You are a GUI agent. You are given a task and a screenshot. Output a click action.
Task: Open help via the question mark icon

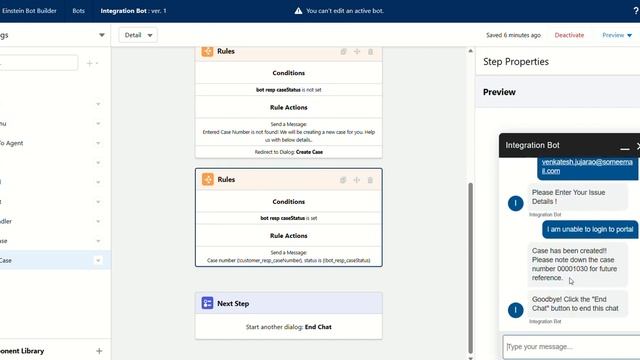point(636,11)
